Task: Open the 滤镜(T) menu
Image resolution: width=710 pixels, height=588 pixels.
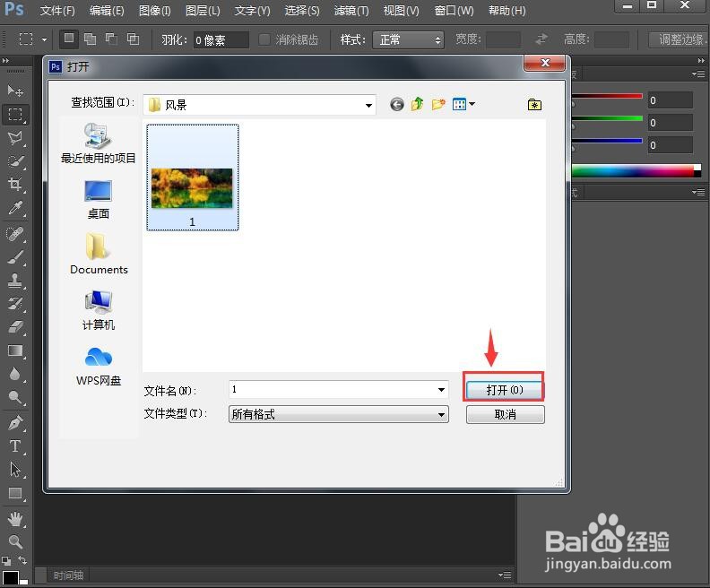Action: [x=351, y=11]
